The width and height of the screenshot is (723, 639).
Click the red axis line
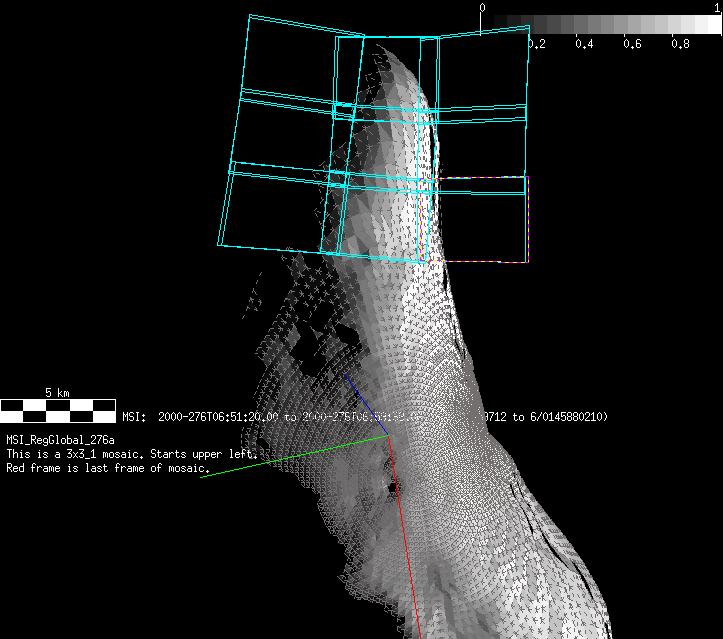coord(405,537)
